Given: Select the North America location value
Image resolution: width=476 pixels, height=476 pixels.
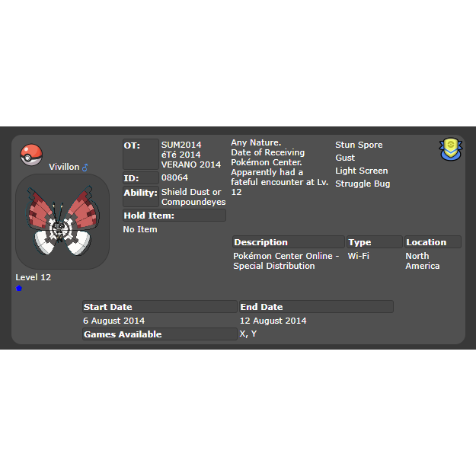Looking at the screenshot, I should click(x=423, y=260).
